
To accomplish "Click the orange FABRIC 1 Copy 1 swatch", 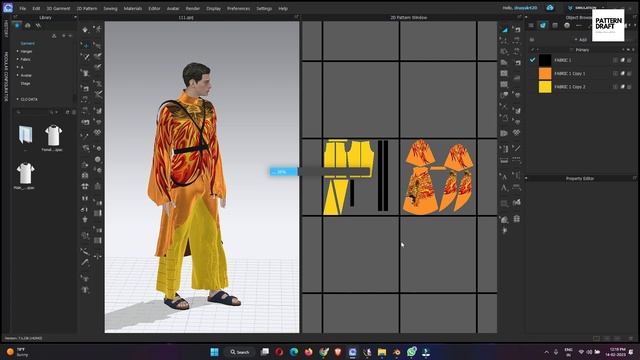I will (x=545, y=73).
